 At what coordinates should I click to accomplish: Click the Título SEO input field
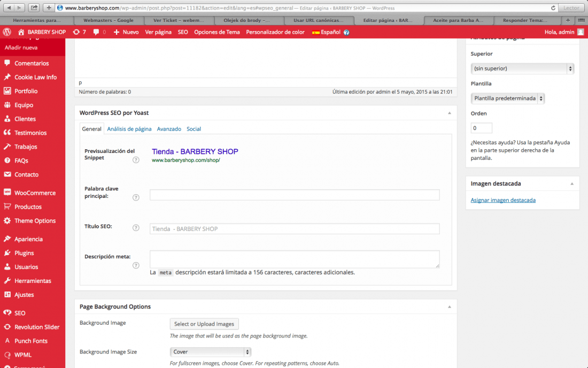coord(295,229)
